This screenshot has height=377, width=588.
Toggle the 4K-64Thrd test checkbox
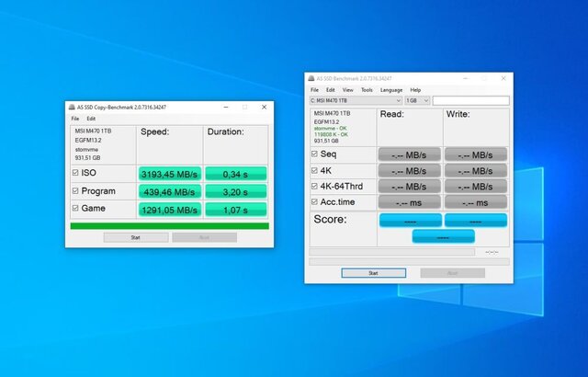(x=313, y=187)
